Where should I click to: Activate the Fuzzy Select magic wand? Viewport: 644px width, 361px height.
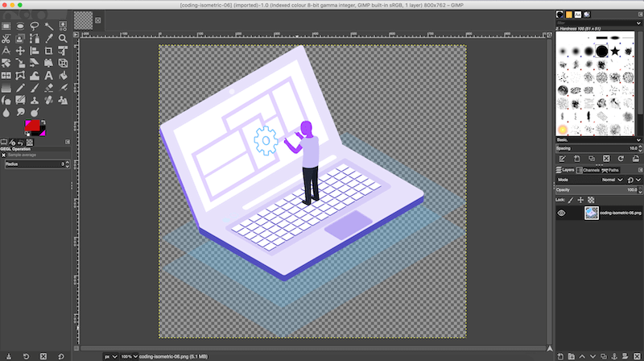coord(48,26)
